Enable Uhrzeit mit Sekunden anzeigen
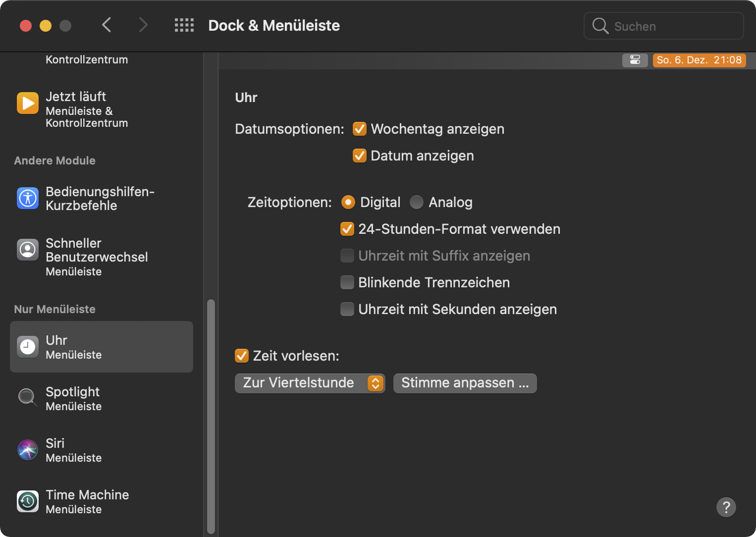This screenshot has height=537, width=756. click(x=347, y=309)
